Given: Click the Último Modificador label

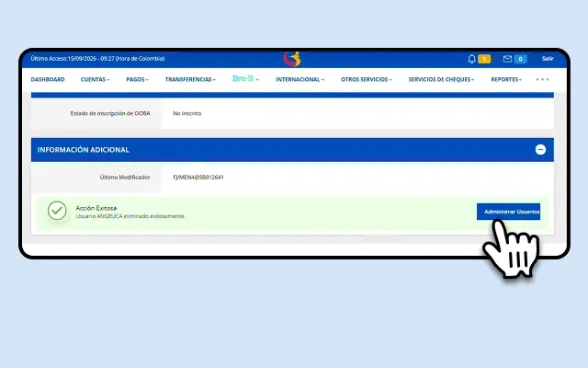Looking at the screenshot, I should (x=125, y=178).
